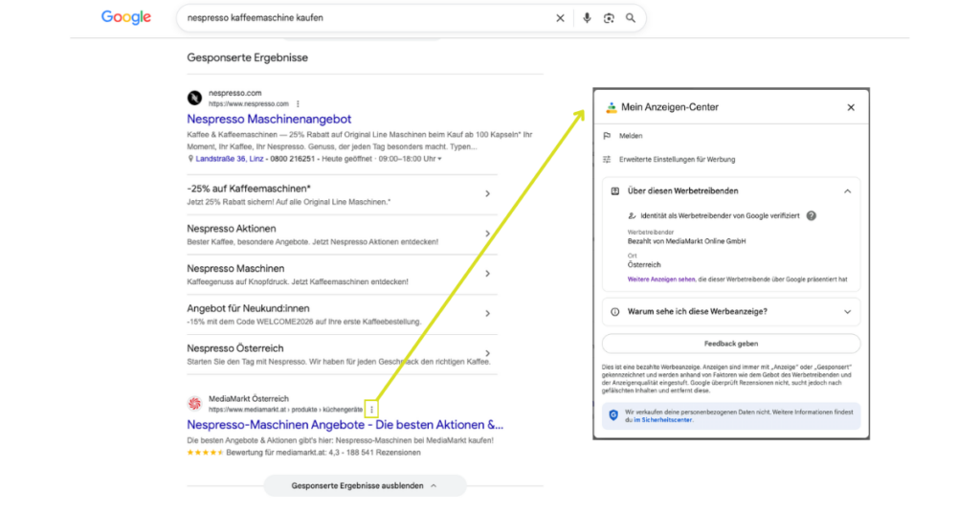Click chevron beside Nespresso Maschinen
Image resolution: width=980 pixels, height=513 pixels.
(487, 274)
